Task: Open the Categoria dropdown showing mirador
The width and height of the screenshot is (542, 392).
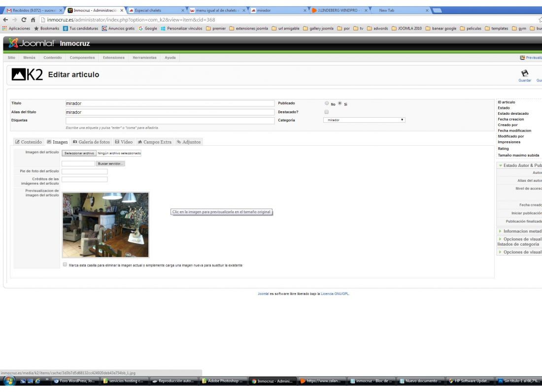Action: [x=364, y=120]
